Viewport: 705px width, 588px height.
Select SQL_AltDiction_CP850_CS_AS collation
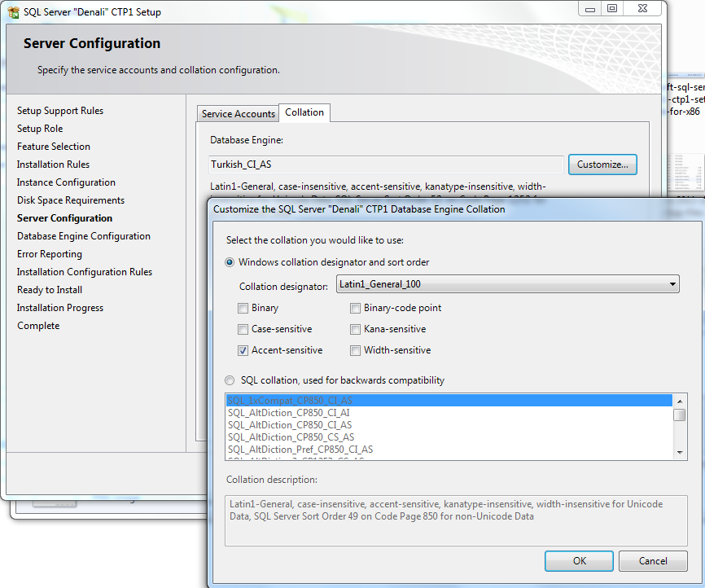[x=449, y=437]
